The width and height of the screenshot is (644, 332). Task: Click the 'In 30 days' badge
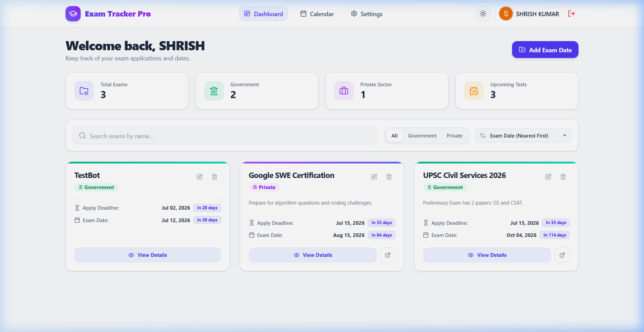[x=207, y=220]
